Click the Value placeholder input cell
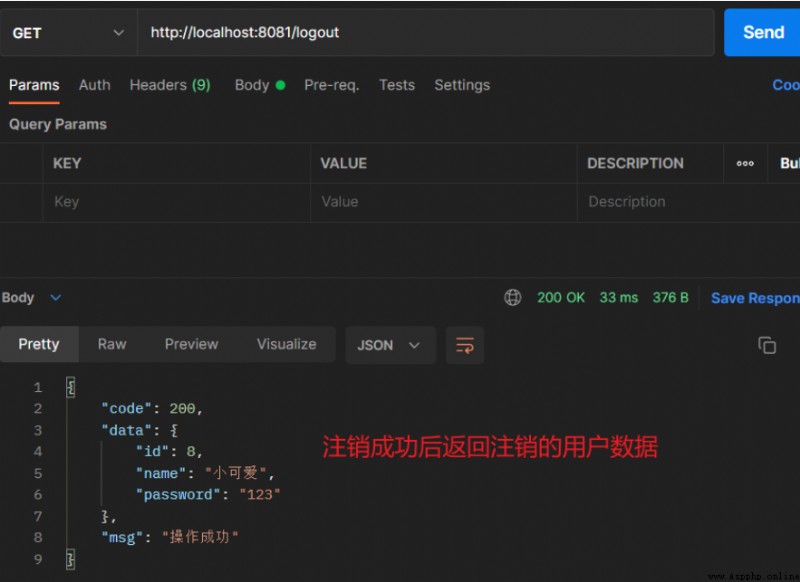800x582 pixels. (443, 202)
